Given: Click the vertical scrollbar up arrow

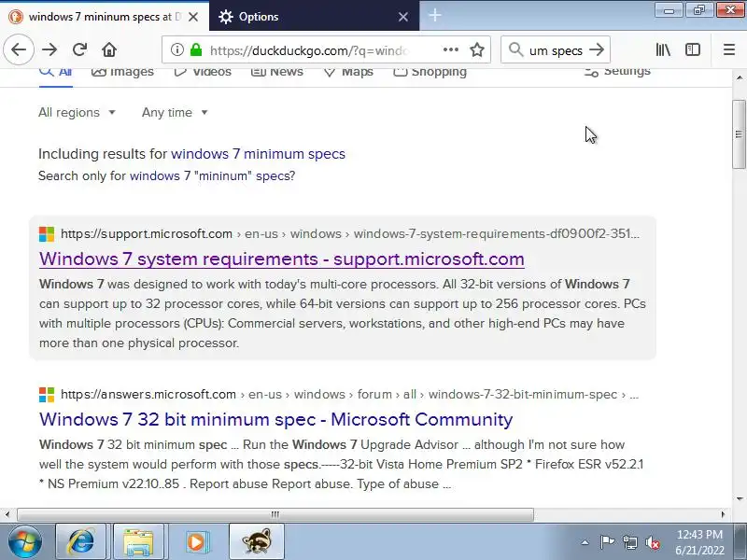Looking at the screenshot, I should click(739, 77).
